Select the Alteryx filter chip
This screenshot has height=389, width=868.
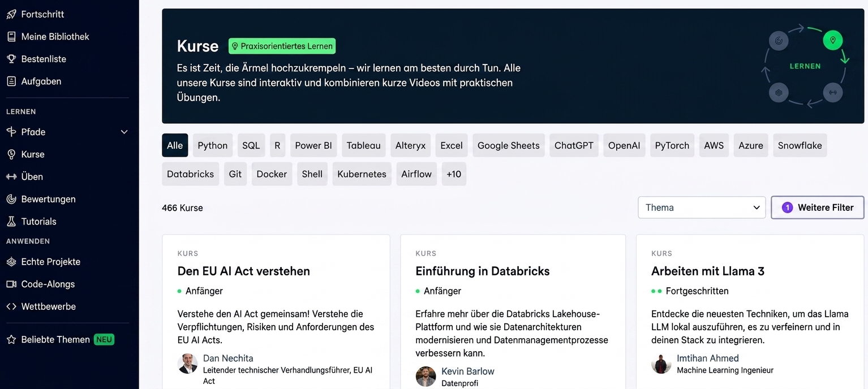[x=410, y=145]
